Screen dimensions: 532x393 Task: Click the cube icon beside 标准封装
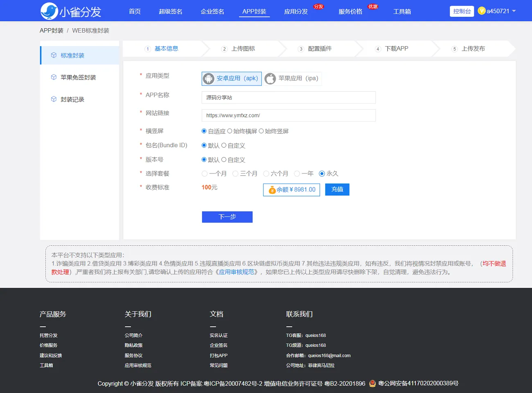pos(54,55)
